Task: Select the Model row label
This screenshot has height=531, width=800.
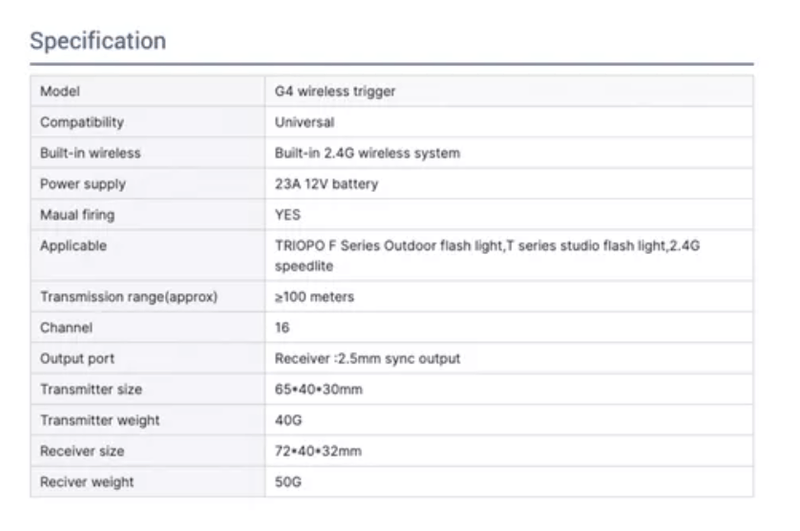Action: click(x=60, y=91)
